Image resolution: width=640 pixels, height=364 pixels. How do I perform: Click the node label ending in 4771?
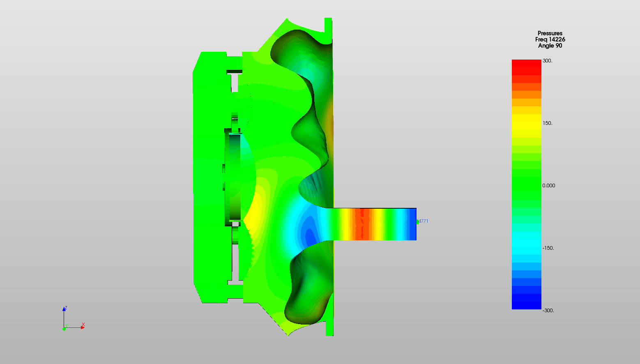point(423,221)
